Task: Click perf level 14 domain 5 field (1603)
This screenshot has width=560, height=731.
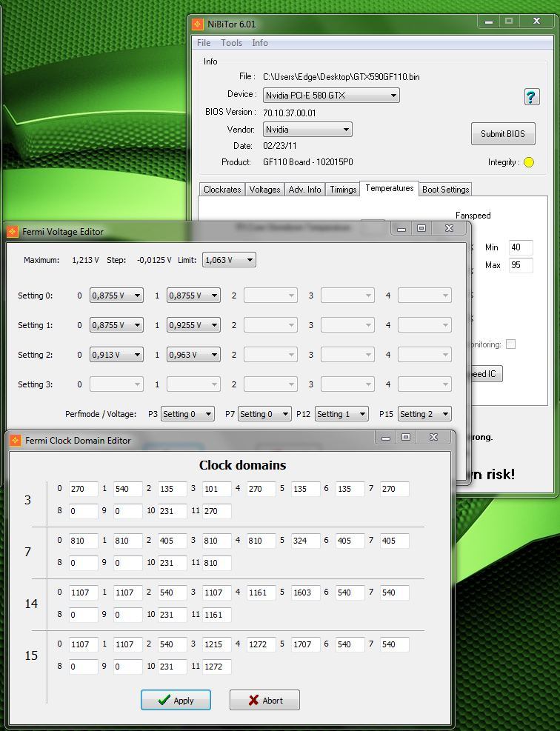Action: tap(305, 592)
